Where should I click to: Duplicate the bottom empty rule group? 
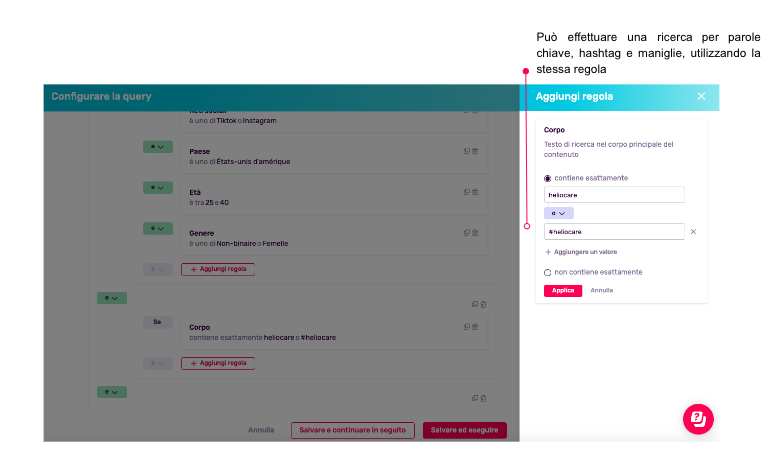pyautogui.click(x=475, y=398)
